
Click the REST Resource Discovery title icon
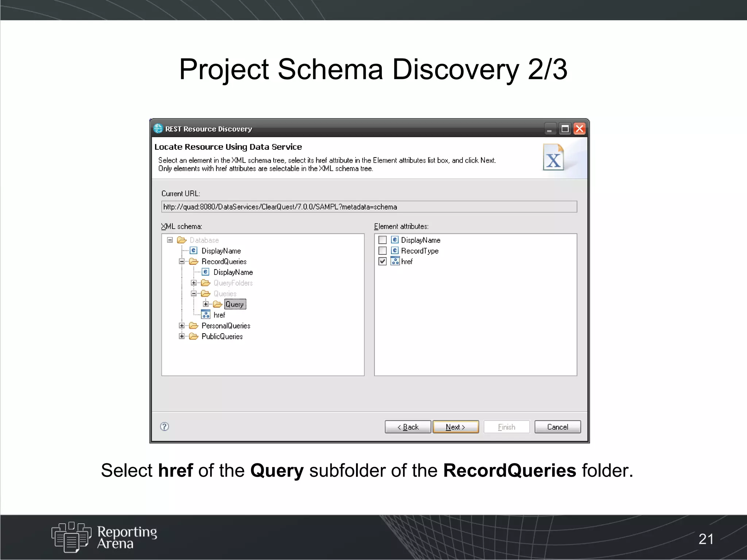[x=158, y=129]
